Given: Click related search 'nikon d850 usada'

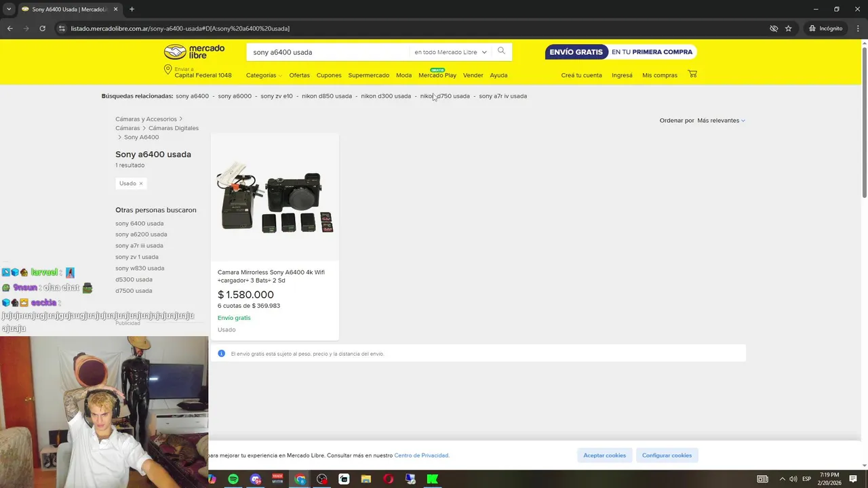Looking at the screenshot, I should click(x=327, y=96).
